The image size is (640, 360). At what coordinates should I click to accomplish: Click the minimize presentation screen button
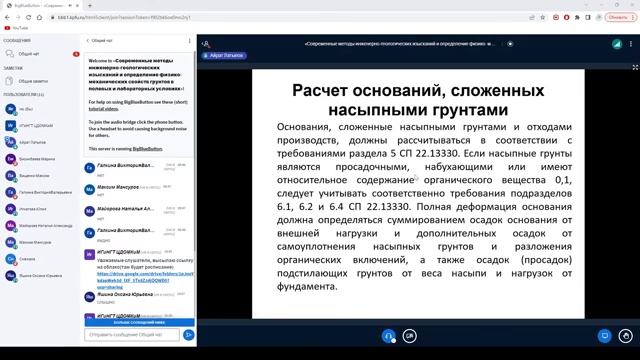[604, 336]
